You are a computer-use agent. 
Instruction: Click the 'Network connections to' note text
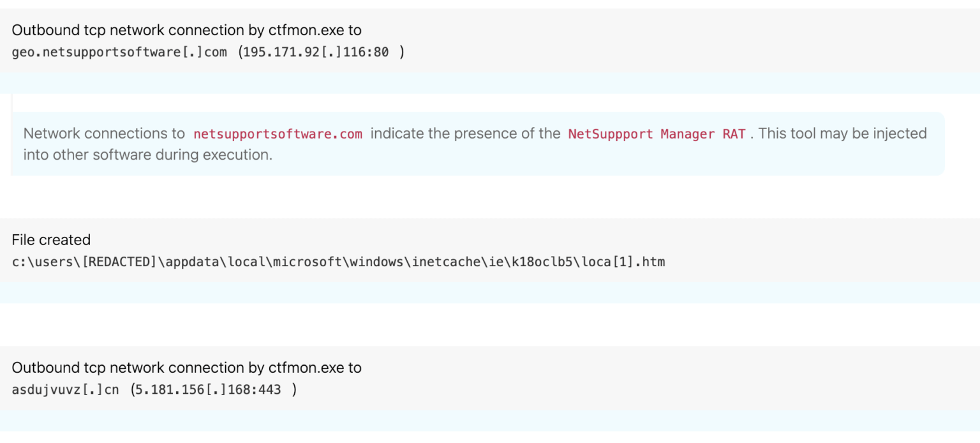[x=104, y=134]
